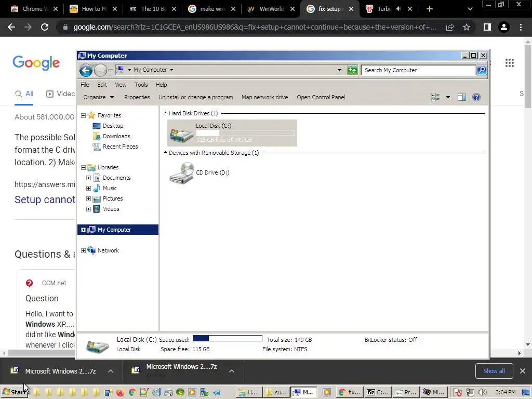The image size is (532, 399).
Task: Open the Google apps grid icon
Action: point(509,63)
